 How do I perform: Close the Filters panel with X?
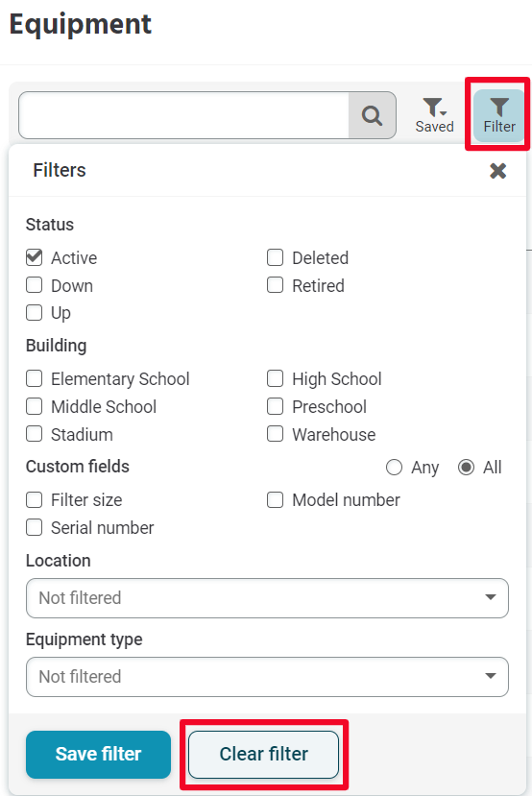pyautogui.click(x=498, y=171)
